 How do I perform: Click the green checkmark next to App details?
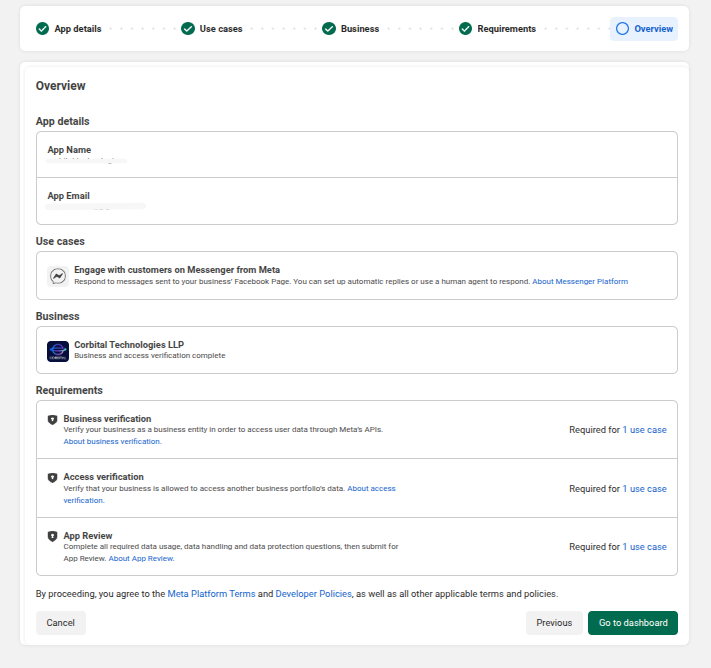[x=42, y=29]
